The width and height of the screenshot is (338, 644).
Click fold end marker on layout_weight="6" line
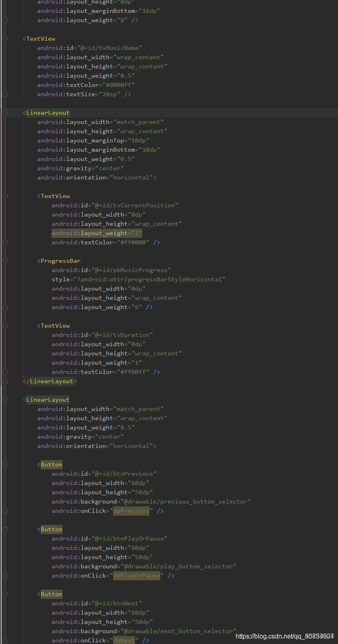coord(5,307)
